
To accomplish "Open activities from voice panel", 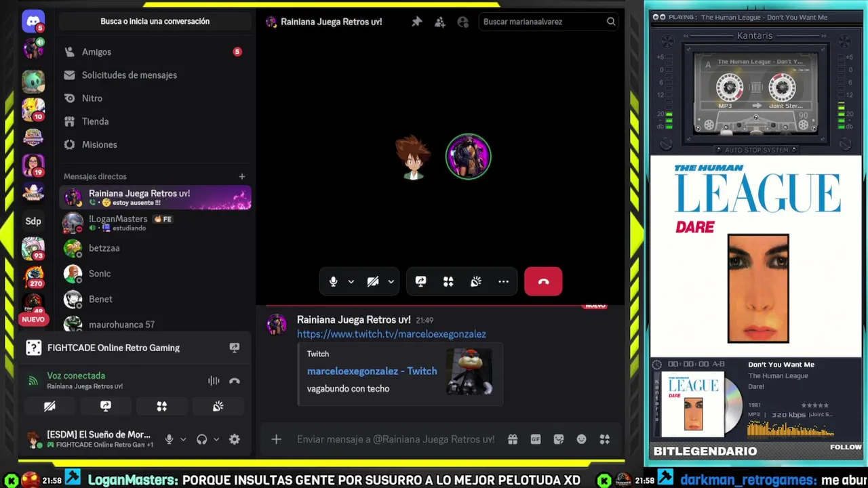I will 161,406.
